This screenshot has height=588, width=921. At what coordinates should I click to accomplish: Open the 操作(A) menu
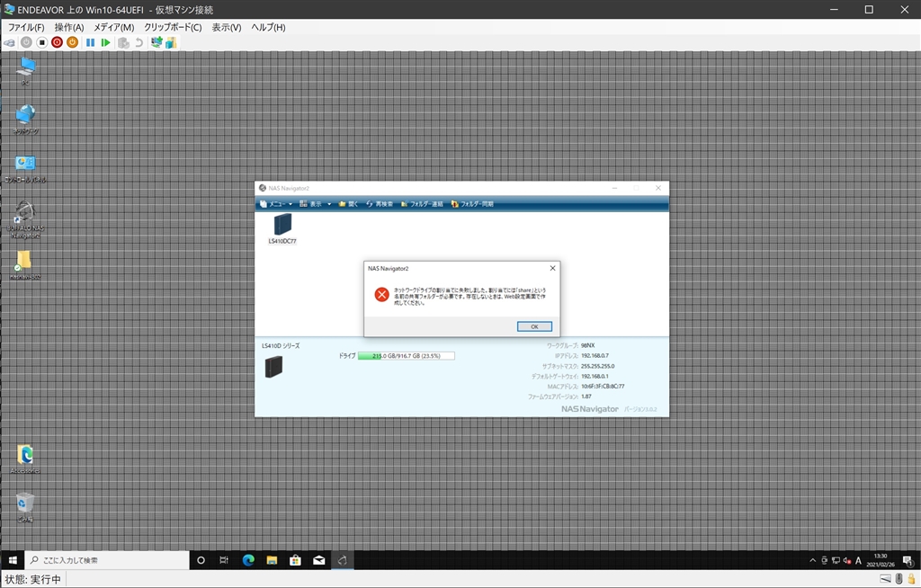69,27
